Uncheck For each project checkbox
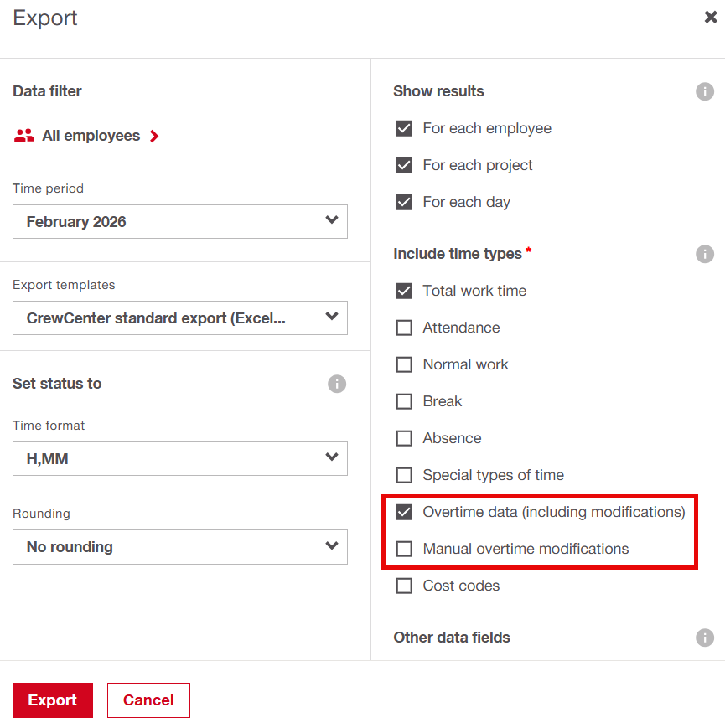The width and height of the screenshot is (725, 728). [x=404, y=165]
